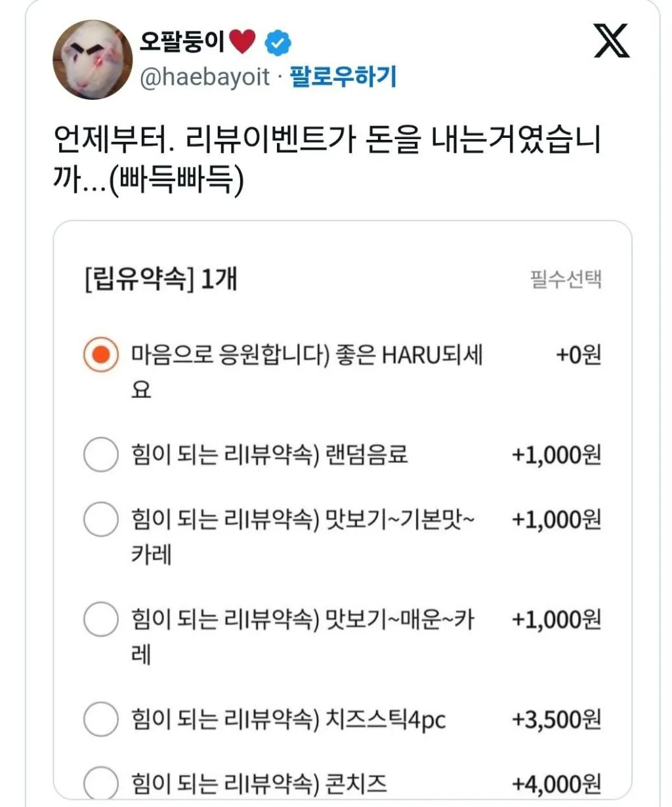Click the +4,000원 price of 콘치즈
Viewport: 672px width, 807px height.
point(556,783)
